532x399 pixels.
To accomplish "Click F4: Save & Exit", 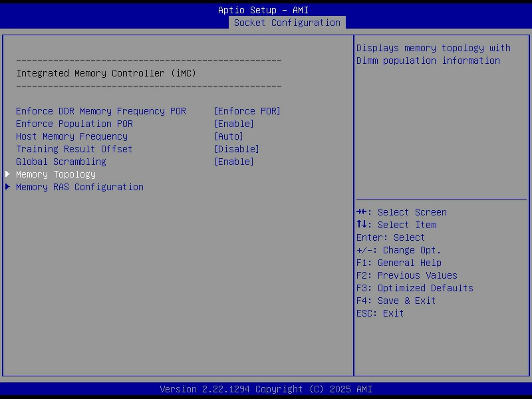I will (396, 301).
